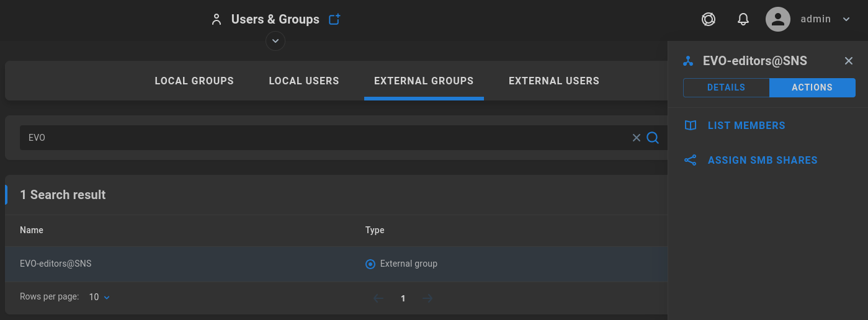Click the List Members action
The height and width of the screenshot is (320, 868).
pos(746,125)
